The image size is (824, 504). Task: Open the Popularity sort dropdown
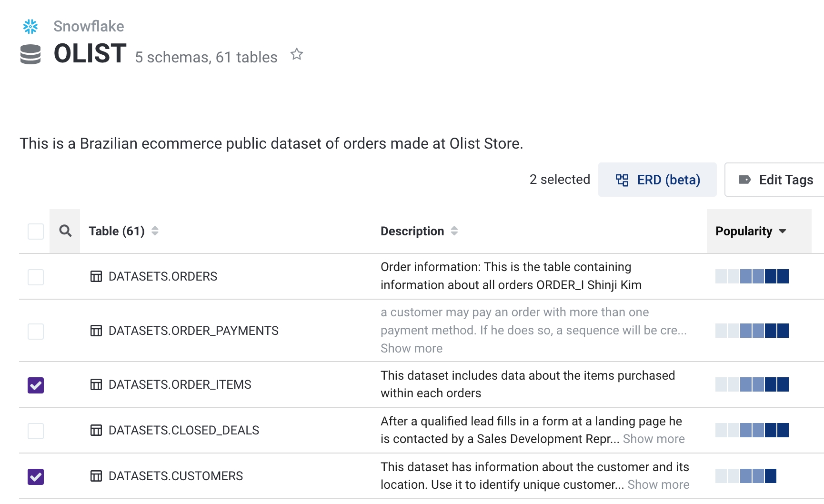(x=751, y=231)
